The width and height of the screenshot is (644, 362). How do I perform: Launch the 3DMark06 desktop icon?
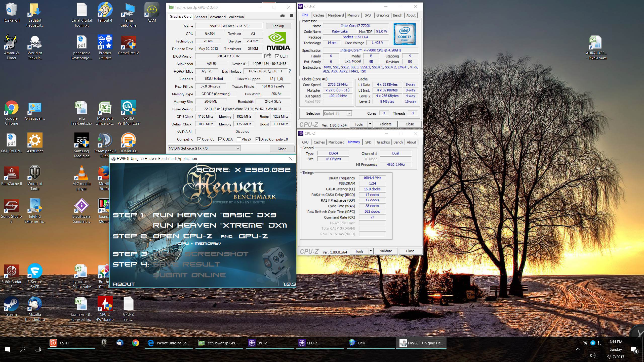[128, 143]
